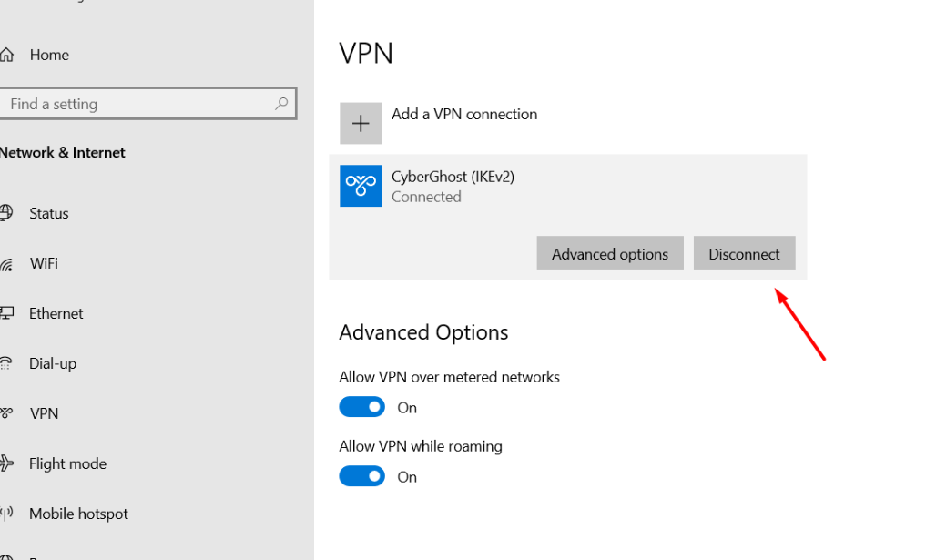The height and width of the screenshot is (560, 926).
Task: Open Mobile hotspot settings
Action: 78,514
